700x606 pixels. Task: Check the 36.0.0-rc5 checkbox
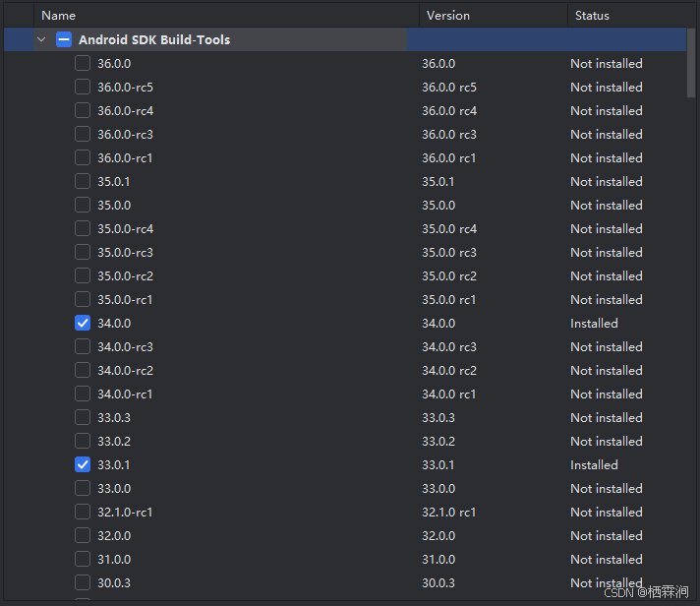point(83,88)
